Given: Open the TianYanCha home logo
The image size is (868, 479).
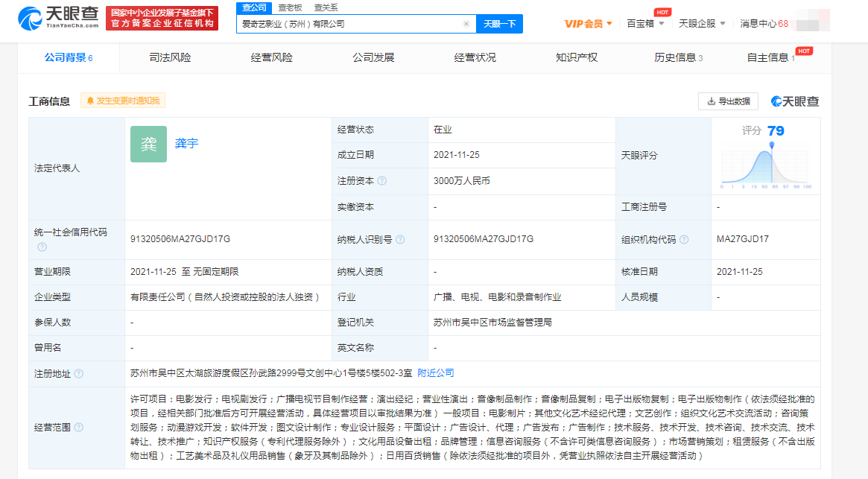Looking at the screenshot, I should tap(59, 18).
